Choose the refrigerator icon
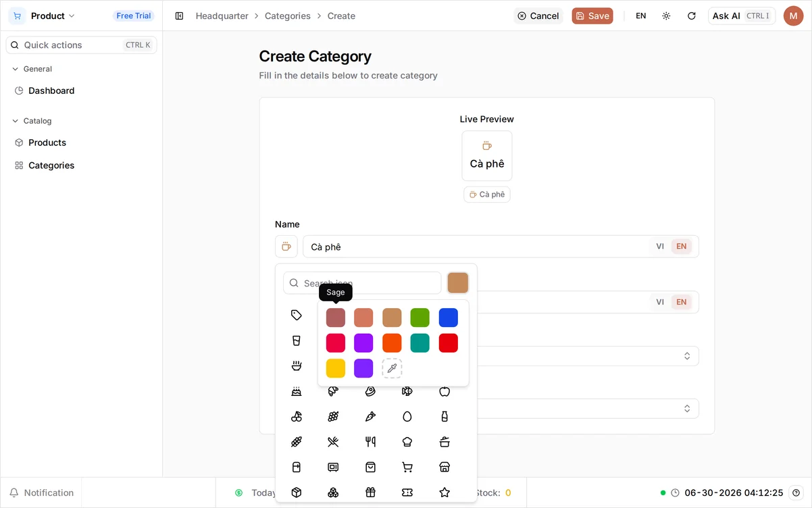The width and height of the screenshot is (812, 508). tap(297, 467)
